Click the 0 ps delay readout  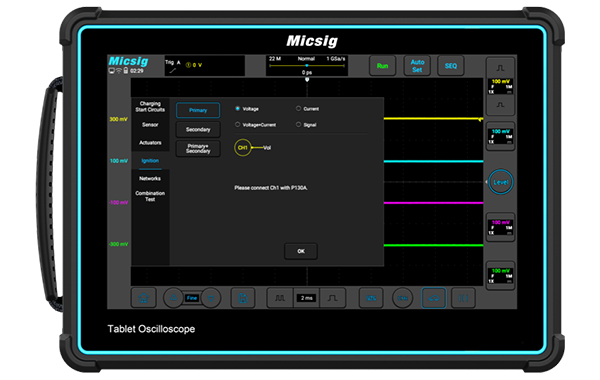(x=307, y=72)
